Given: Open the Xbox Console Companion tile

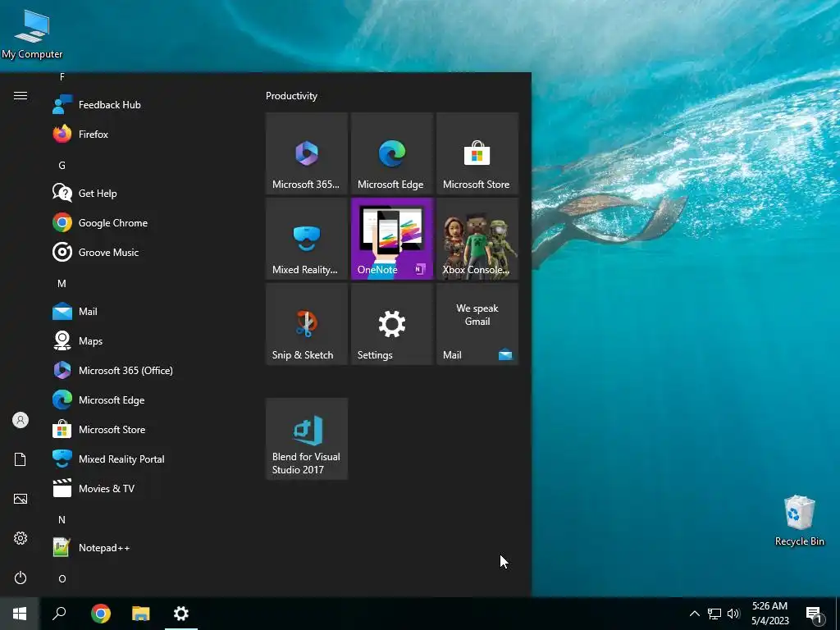Looking at the screenshot, I should (477, 239).
